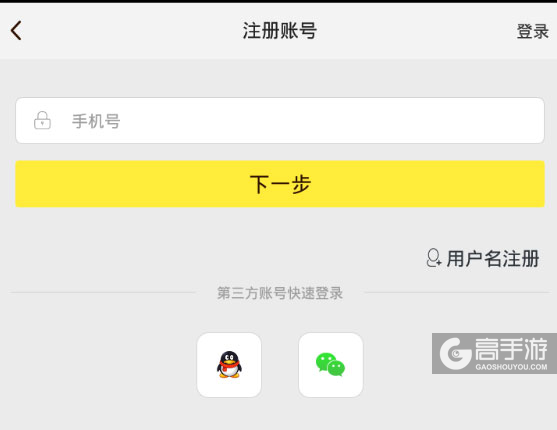Select 用户名注册 username registration
557x430 pixels.
(493, 258)
